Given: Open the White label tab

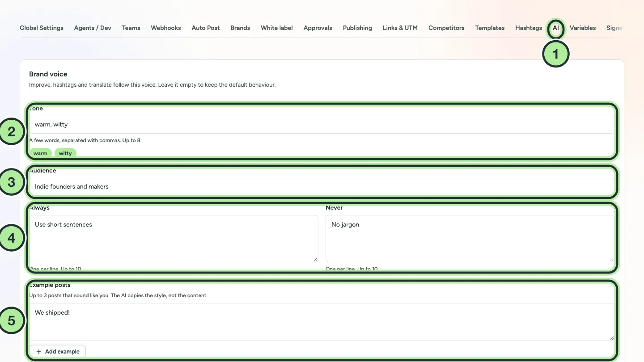Looking at the screenshot, I should point(277,28).
